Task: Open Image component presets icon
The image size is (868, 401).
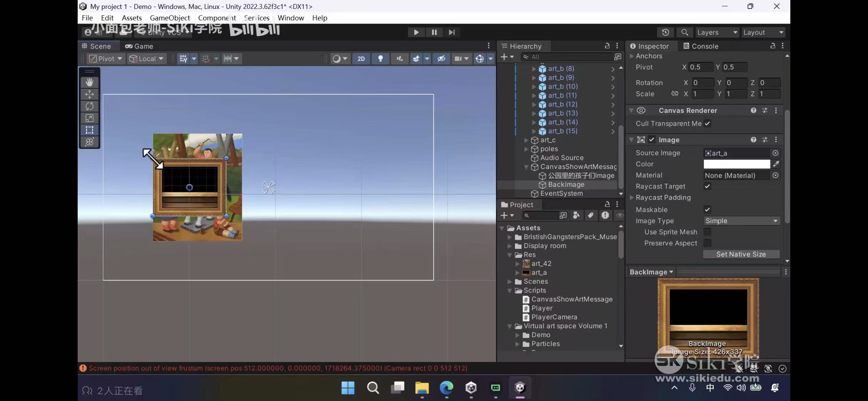Action: (765, 140)
